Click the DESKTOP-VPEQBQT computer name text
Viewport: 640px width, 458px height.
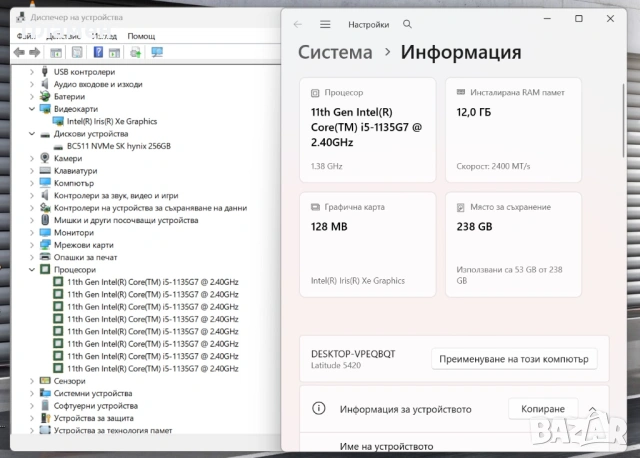click(353, 354)
